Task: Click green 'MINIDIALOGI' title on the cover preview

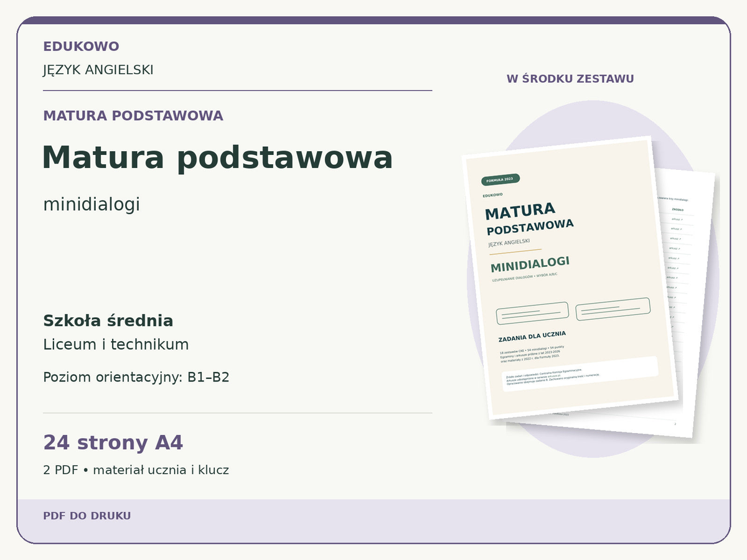Action: 530,264
